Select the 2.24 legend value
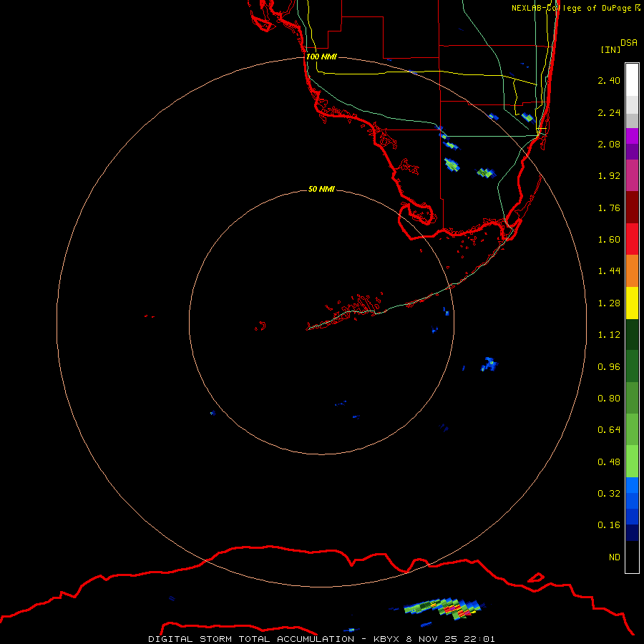The width and height of the screenshot is (644, 644). click(x=609, y=112)
